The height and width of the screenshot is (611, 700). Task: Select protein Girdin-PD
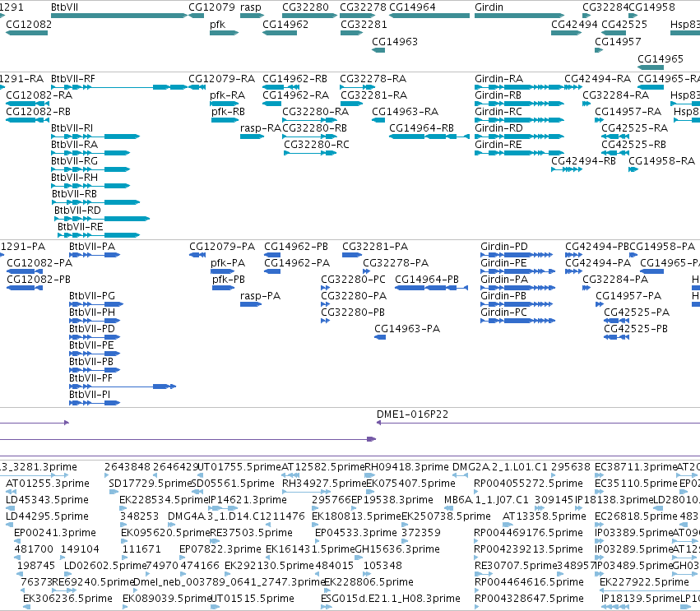point(504,247)
